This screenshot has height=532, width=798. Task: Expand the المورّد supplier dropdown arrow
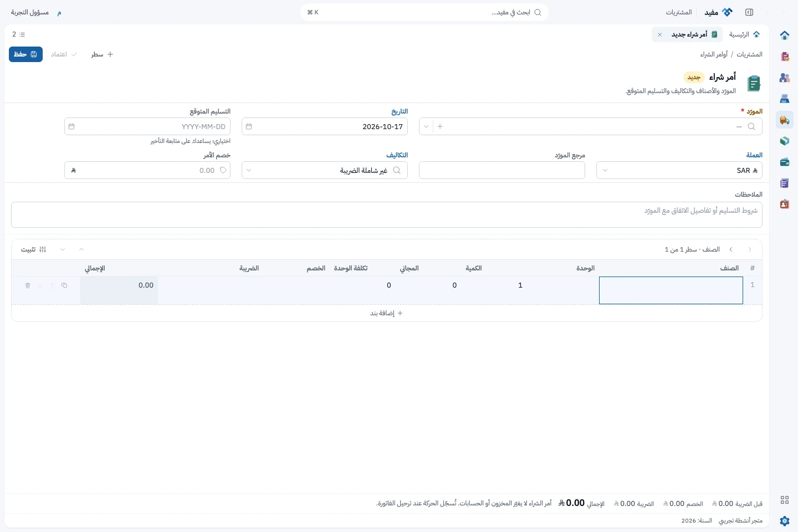(x=426, y=126)
